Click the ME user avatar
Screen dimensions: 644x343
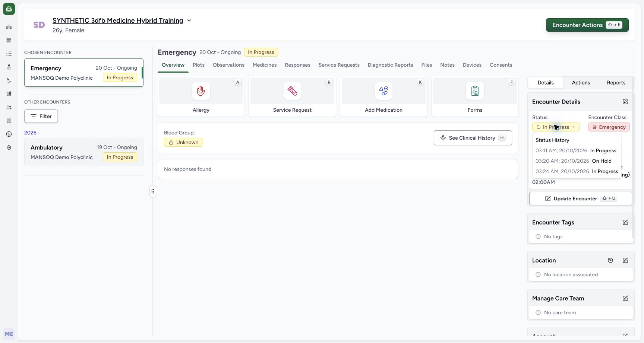9,334
